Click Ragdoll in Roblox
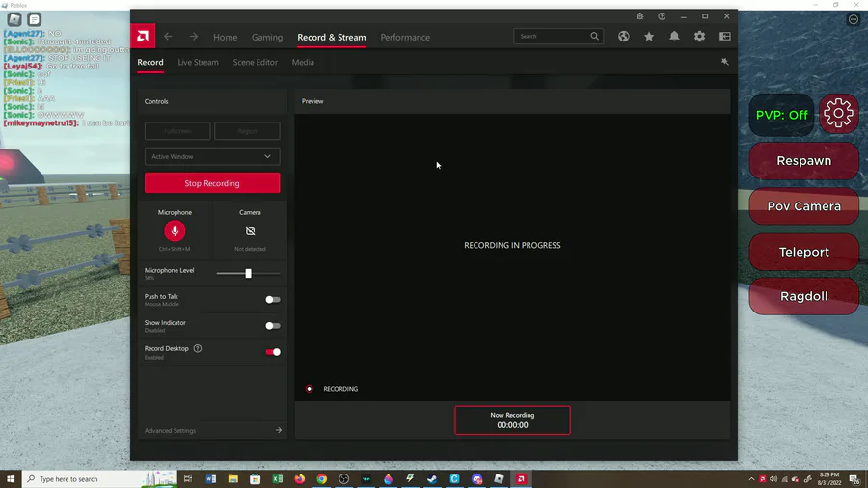This screenshot has width=868, height=488. 803,296
